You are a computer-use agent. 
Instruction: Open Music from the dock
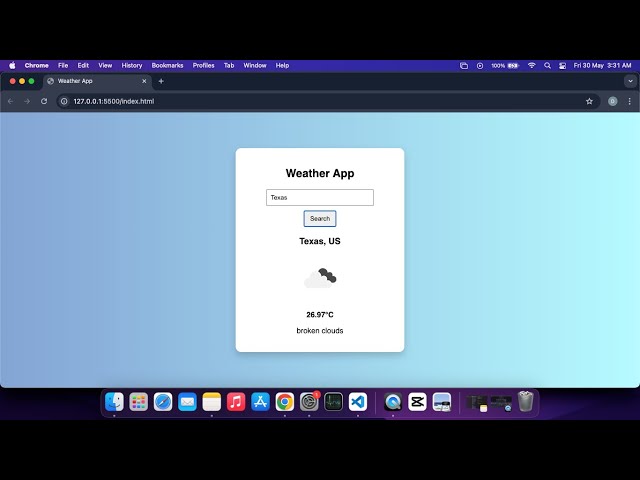click(236, 402)
